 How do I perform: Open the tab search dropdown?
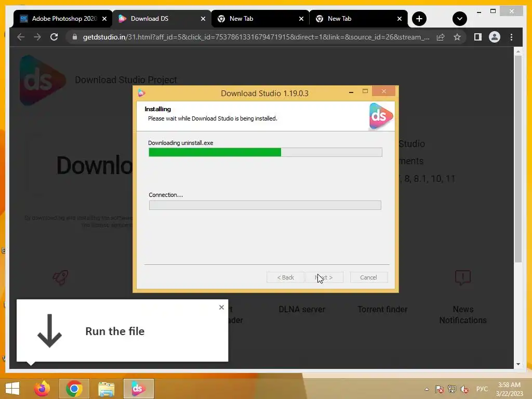pos(460,19)
